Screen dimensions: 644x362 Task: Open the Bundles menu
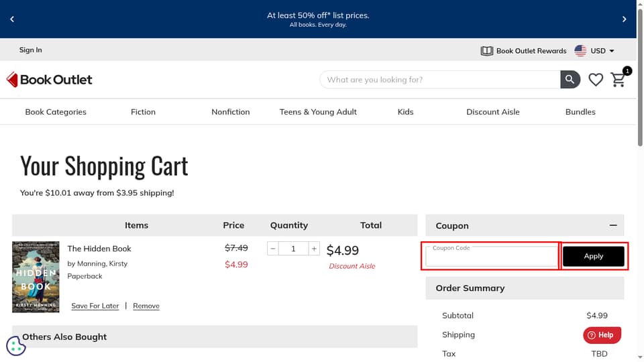[580, 112]
